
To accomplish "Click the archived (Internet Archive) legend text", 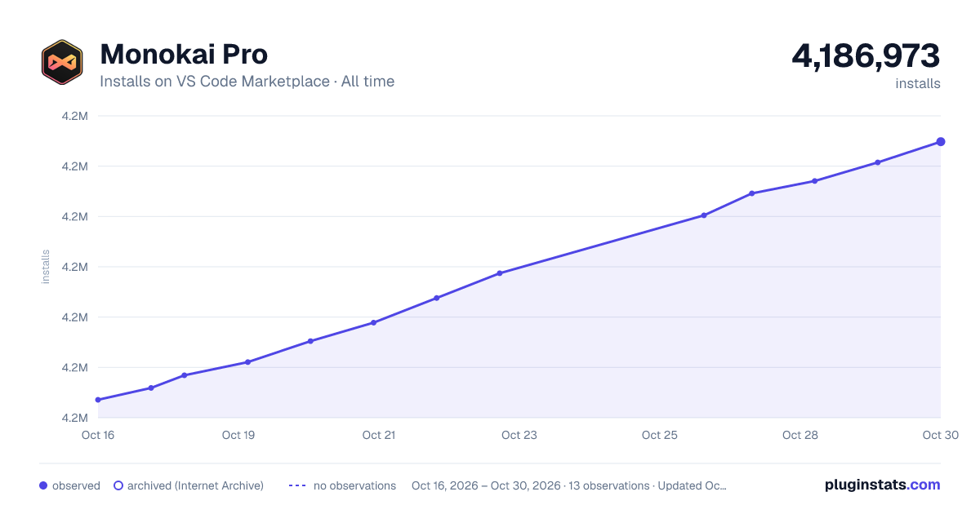I will coord(195,485).
